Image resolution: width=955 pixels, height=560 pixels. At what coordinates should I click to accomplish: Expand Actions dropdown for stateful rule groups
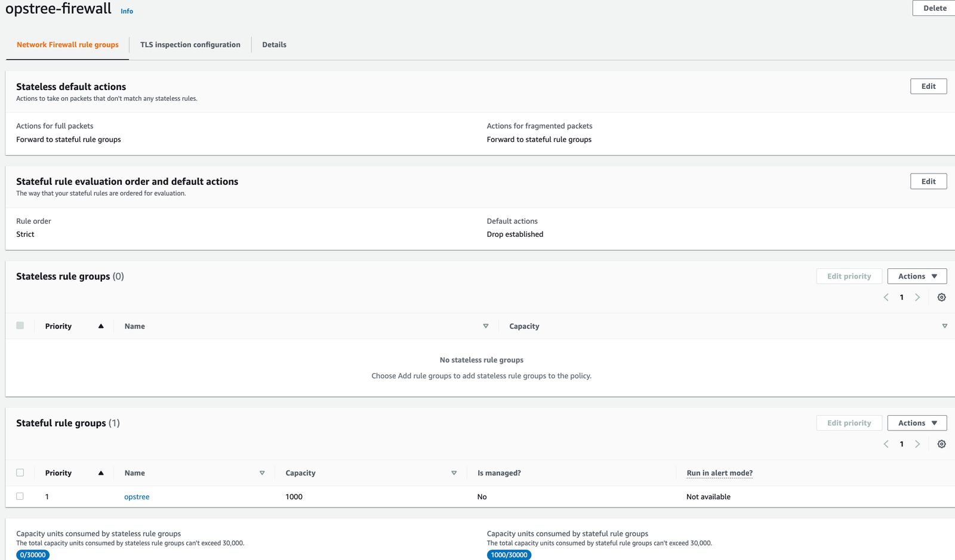[x=917, y=423]
